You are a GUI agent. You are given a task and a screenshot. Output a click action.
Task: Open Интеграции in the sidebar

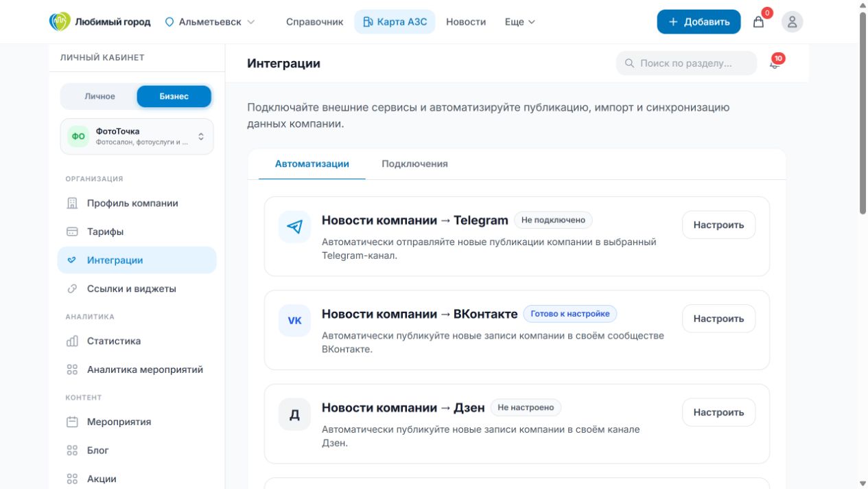tap(137, 260)
